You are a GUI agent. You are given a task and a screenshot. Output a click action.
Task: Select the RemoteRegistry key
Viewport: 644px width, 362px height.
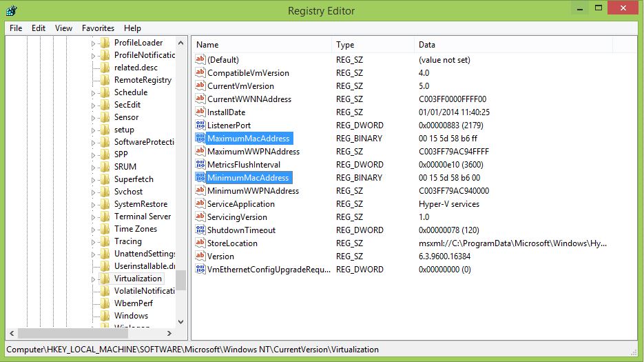[143, 80]
